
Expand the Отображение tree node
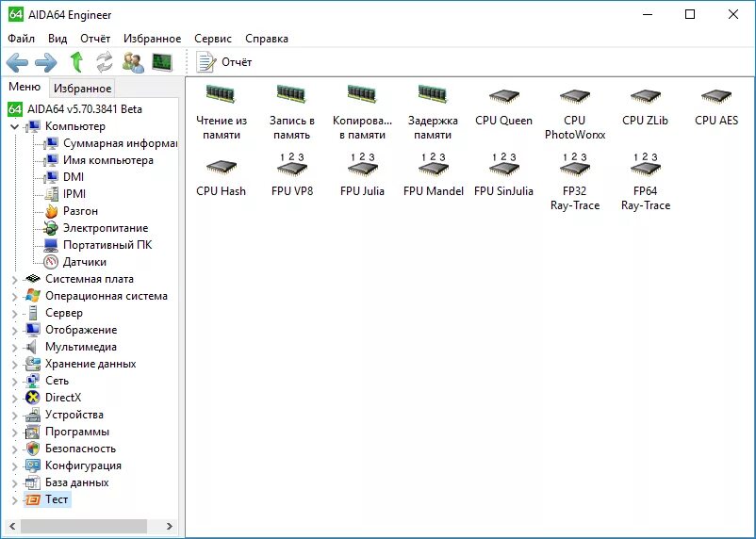[x=14, y=331]
